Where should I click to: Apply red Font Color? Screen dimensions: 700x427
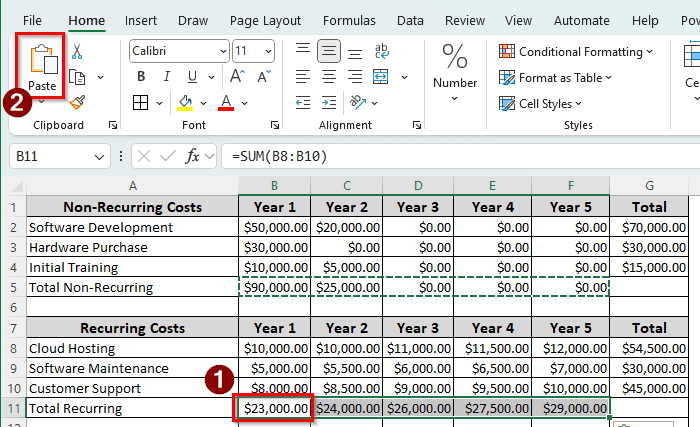(226, 103)
